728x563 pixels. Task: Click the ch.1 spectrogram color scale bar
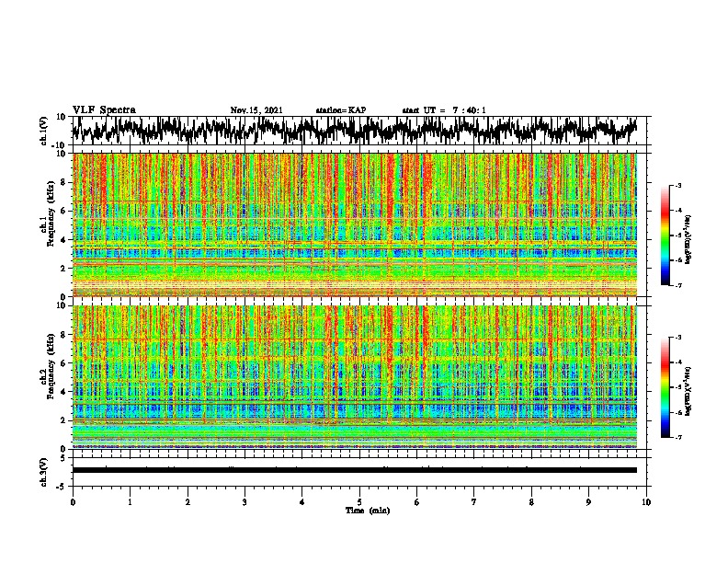(665, 236)
